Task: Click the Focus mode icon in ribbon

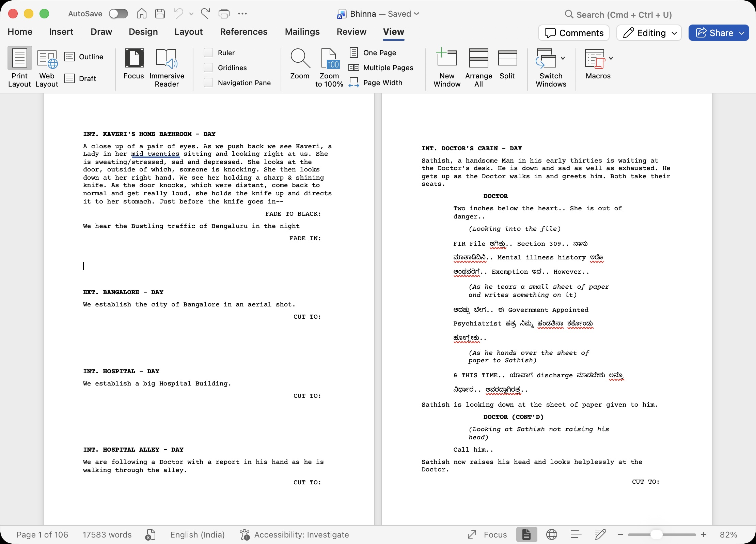Action: tap(134, 58)
